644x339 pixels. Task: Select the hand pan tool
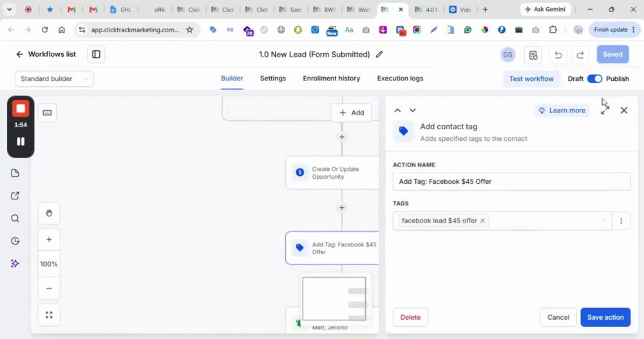pyautogui.click(x=49, y=213)
